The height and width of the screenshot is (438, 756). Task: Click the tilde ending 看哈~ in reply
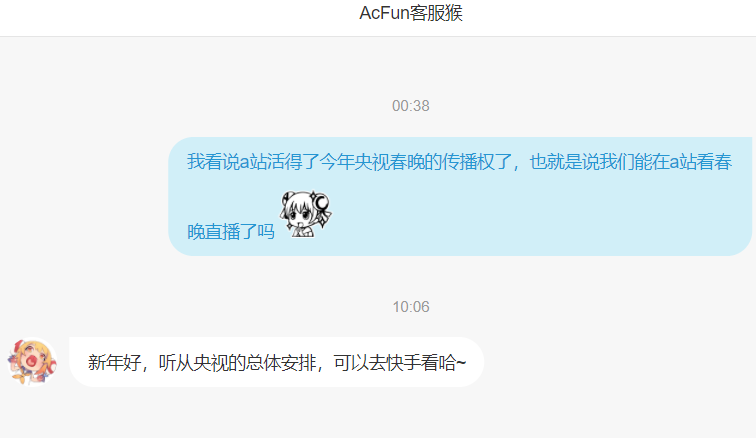(x=461, y=363)
